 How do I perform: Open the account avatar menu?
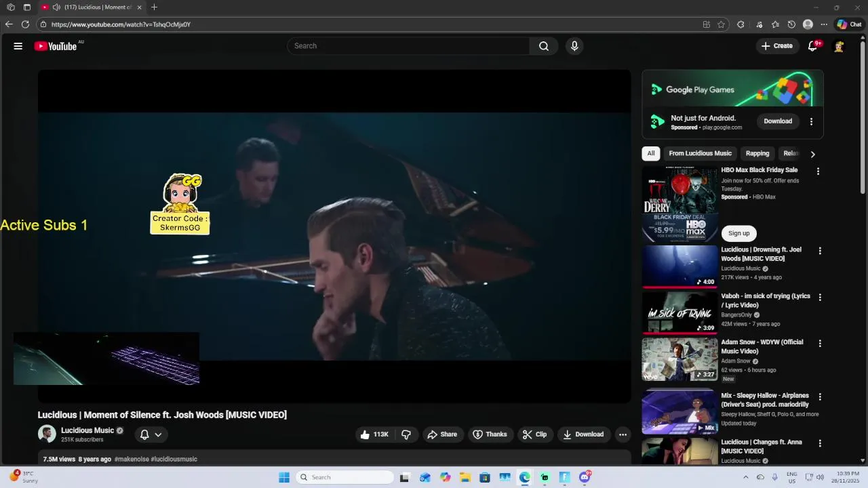[x=839, y=46]
